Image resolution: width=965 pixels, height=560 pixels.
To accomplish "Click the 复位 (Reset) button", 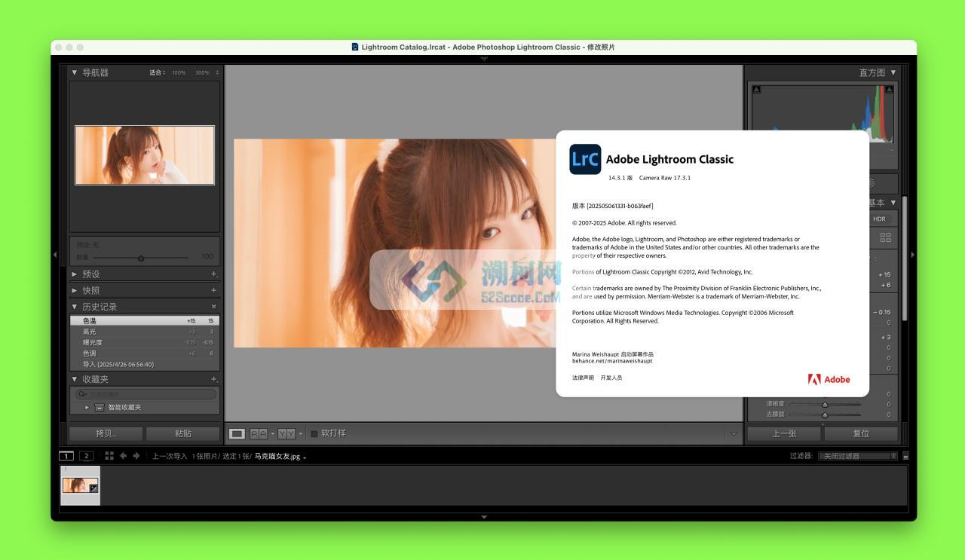I will [861, 433].
